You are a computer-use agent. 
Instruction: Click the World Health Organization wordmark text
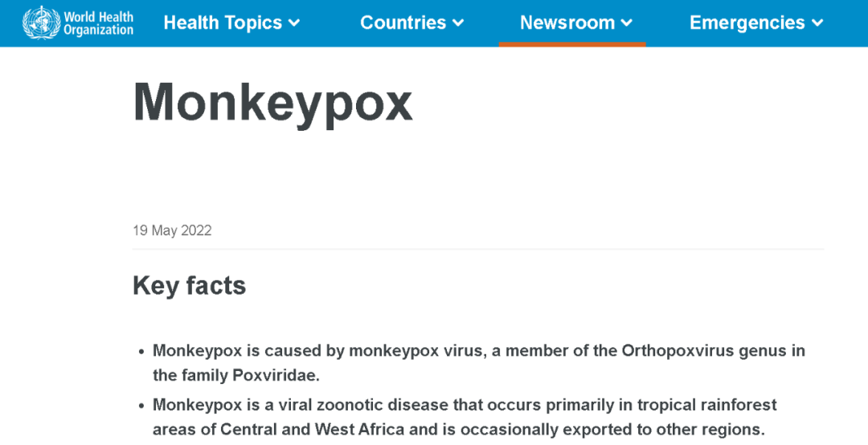click(99, 23)
